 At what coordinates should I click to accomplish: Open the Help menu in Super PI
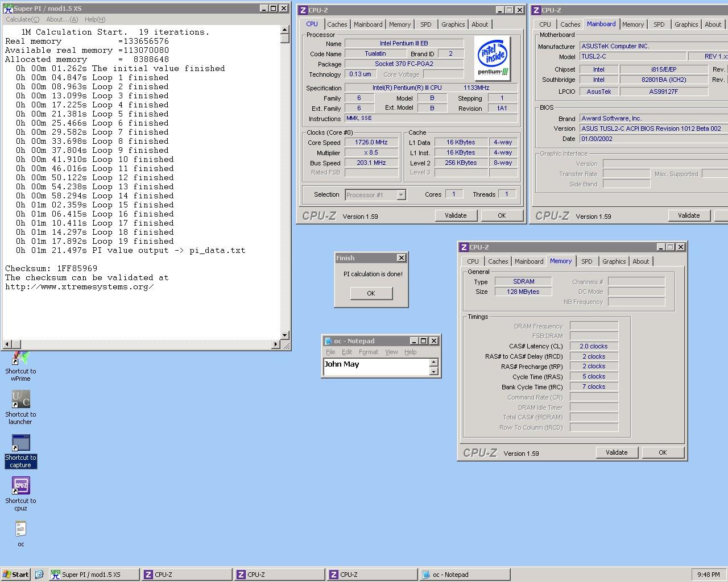95,19
